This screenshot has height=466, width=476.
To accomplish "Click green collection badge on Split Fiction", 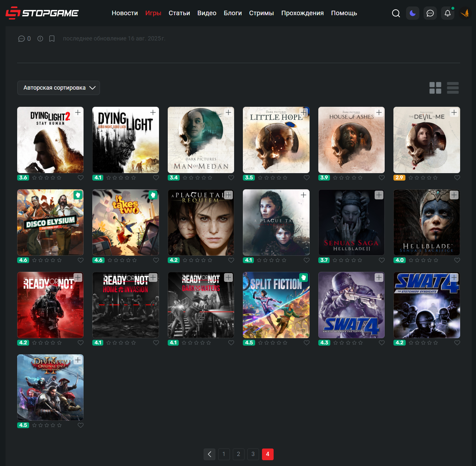I will 303,277.
